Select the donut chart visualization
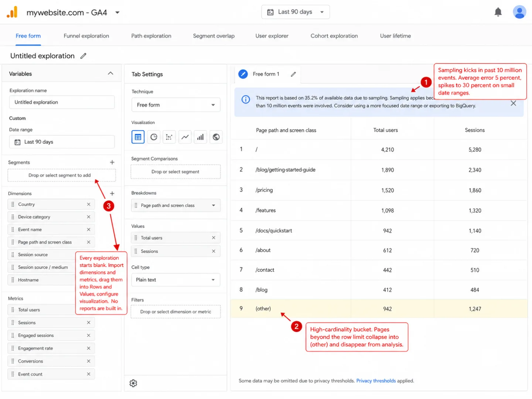Image resolution: width=532 pixels, height=399 pixels. [x=154, y=137]
